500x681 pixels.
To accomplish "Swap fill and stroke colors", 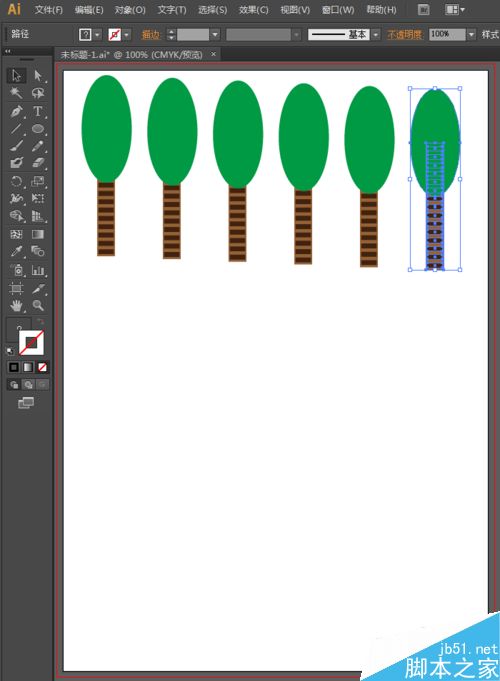I will [40, 322].
